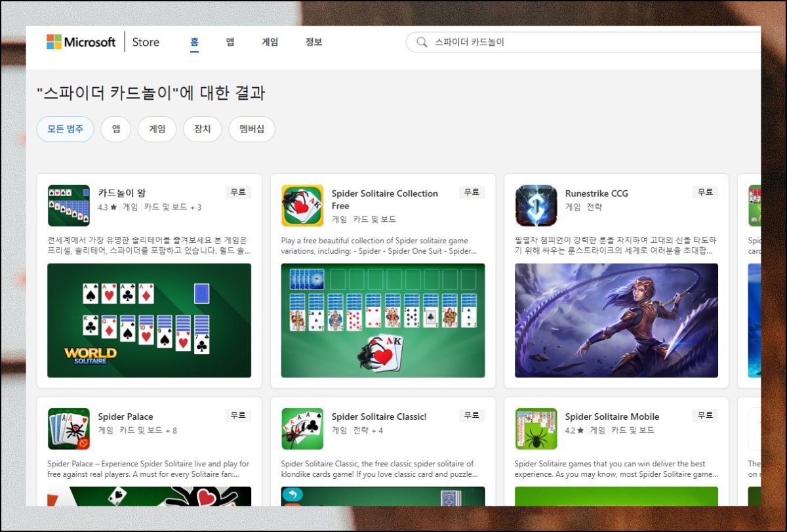The width and height of the screenshot is (787, 532).
Task: Click the Runestrike CCG title
Action: (597, 193)
